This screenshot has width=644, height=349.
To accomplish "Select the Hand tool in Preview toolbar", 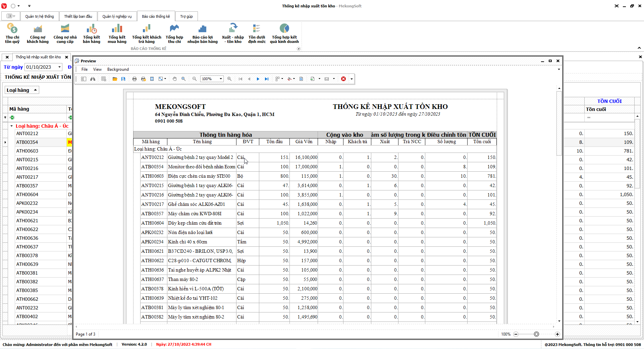I will [175, 79].
